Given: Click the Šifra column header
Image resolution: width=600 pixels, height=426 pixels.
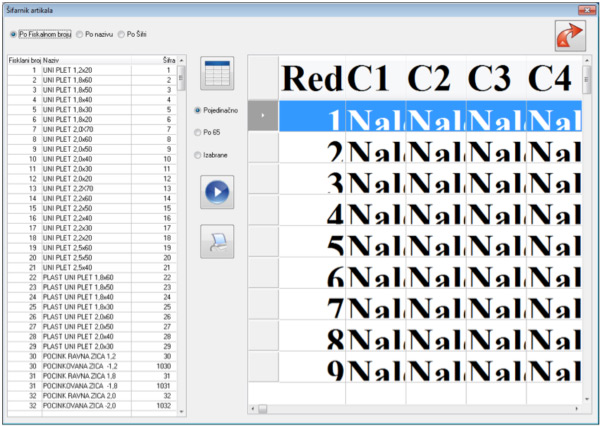Looking at the screenshot, I should click(169, 60).
